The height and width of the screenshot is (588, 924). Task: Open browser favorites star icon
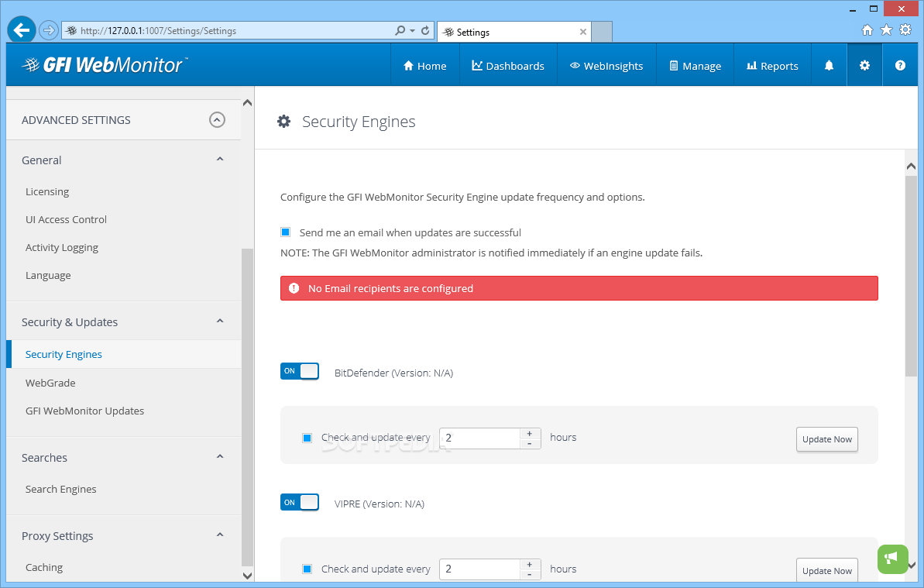coord(886,30)
